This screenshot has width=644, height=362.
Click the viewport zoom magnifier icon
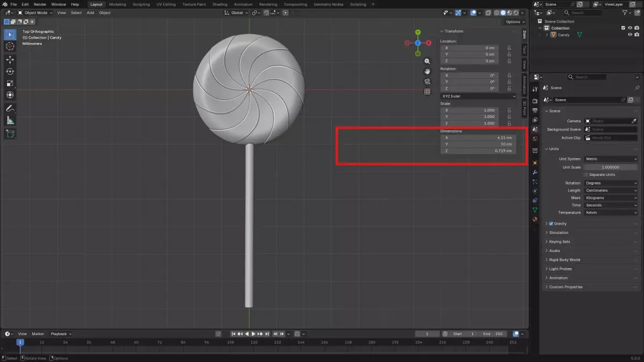coord(427,62)
